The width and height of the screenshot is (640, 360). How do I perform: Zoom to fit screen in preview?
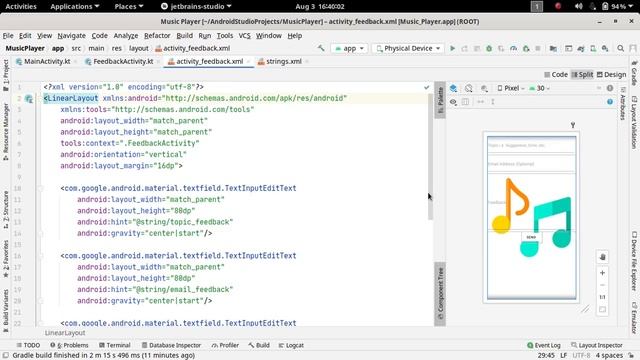coord(602,309)
